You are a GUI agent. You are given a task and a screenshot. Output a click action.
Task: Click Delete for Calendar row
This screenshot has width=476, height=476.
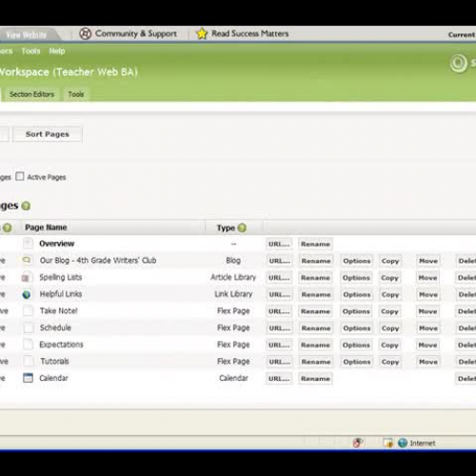[466, 379]
